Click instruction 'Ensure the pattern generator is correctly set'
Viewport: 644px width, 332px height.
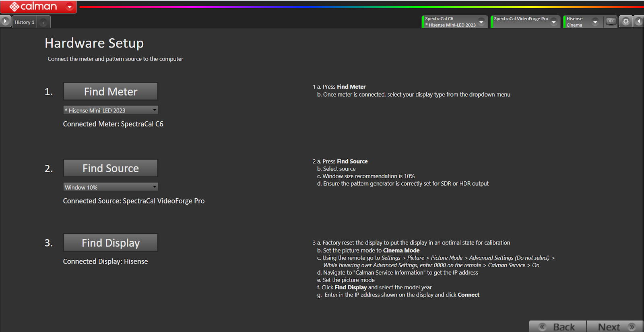403,184
